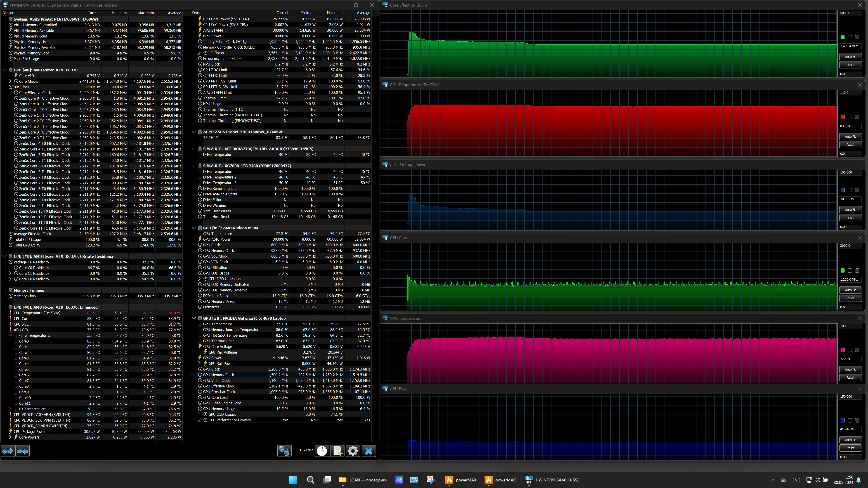Click the log file document-plus icon
868x488 pixels.
337,451
